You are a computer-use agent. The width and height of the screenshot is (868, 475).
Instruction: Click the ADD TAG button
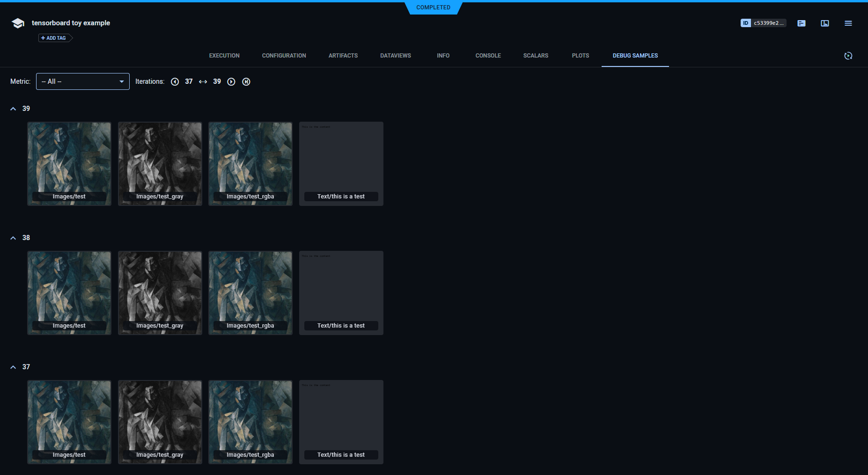click(x=54, y=38)
